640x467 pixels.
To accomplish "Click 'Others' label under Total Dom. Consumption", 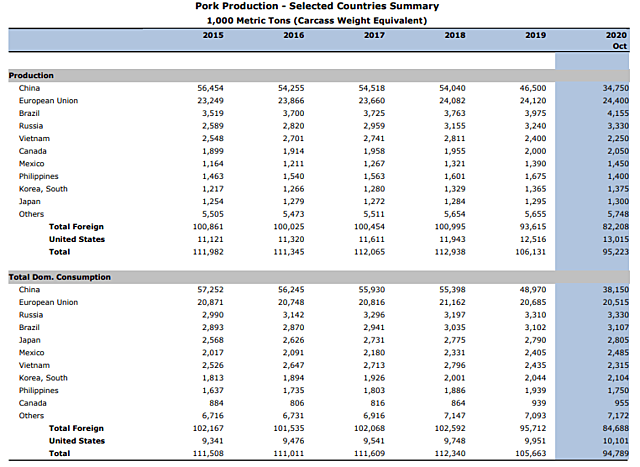I will tap(31, 416).
